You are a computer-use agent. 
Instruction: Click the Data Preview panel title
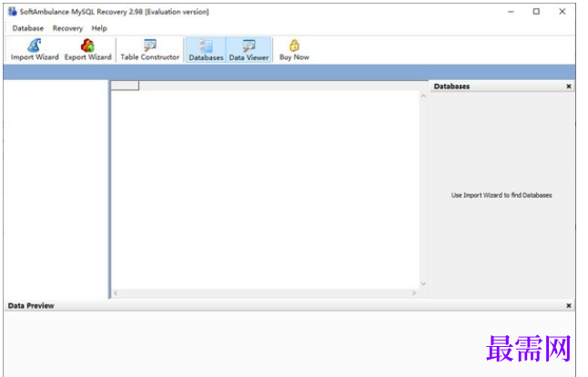click(x=31, y=306)
